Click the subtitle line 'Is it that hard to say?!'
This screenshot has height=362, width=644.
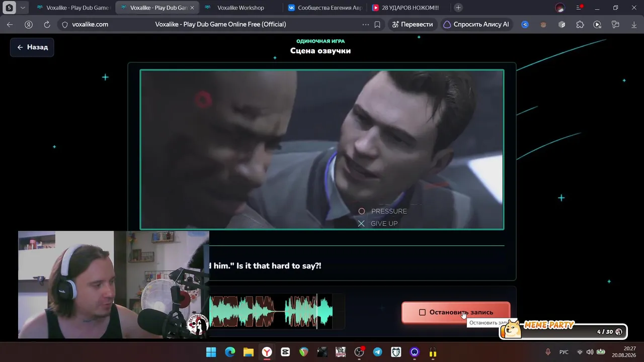tap(279, 265)
